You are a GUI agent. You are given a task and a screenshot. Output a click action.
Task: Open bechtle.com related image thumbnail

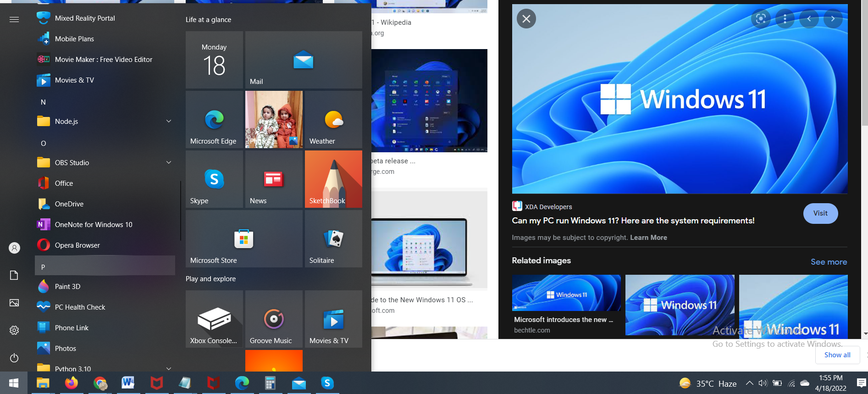566,294
